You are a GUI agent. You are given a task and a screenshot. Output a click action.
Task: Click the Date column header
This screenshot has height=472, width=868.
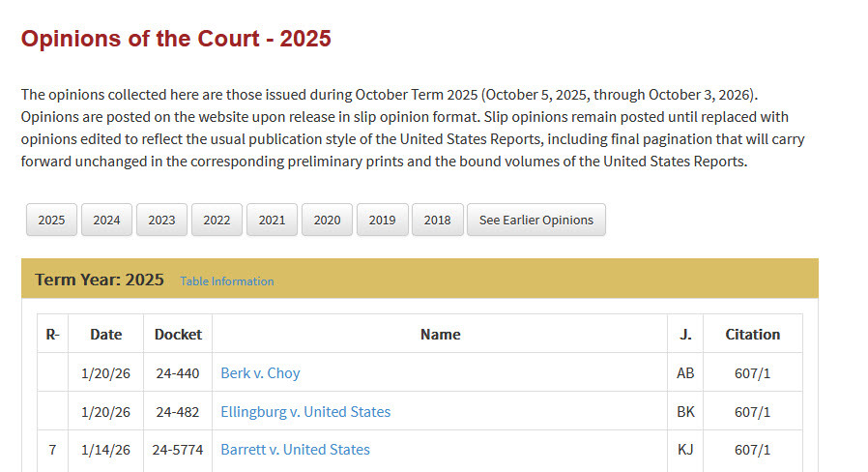105,334
